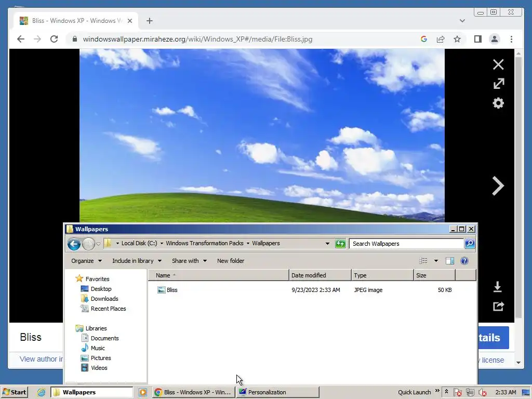Sort files by Date modified column
The image size is (532, 399).
click(x=320, y=275)
